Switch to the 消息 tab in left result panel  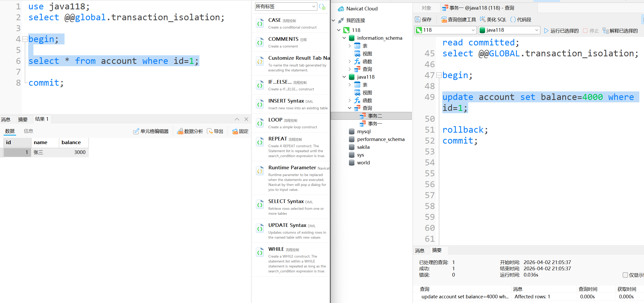(6, 119)
